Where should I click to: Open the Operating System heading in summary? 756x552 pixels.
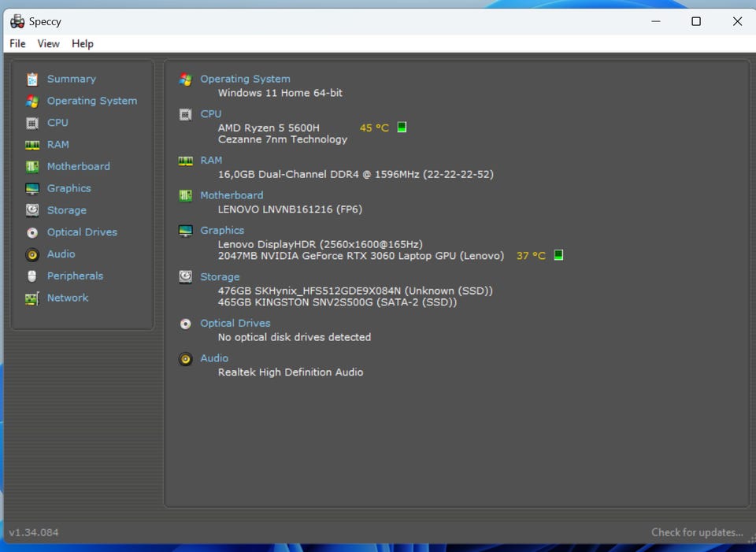pyautogui.click(x=246, y=79)
